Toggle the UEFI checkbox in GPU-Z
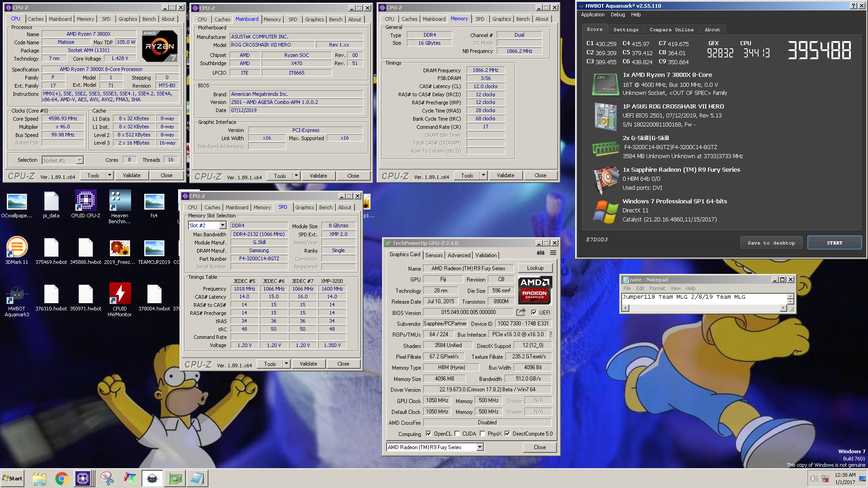 coord(534,312)
